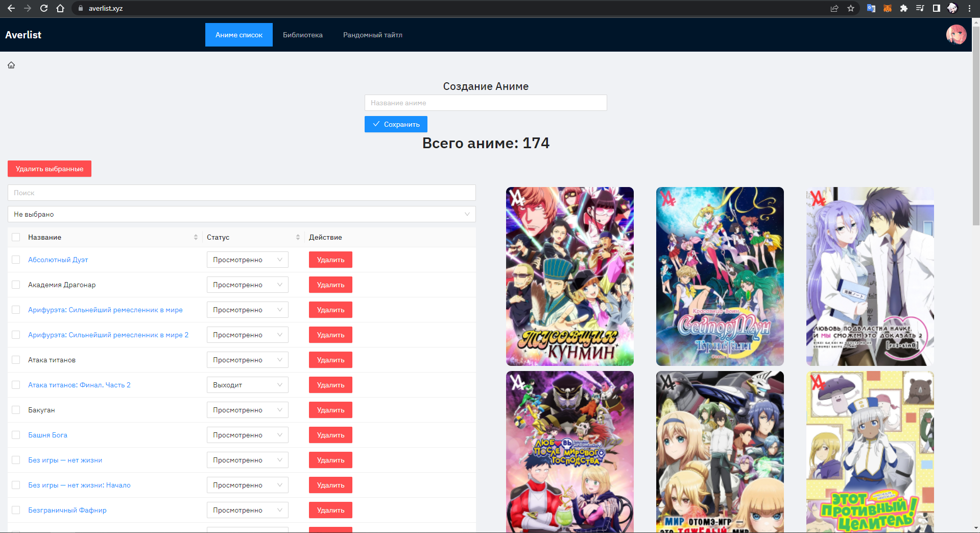Delete Атака титанов: Финал. Часть 2 row

(x=330, y=385)
